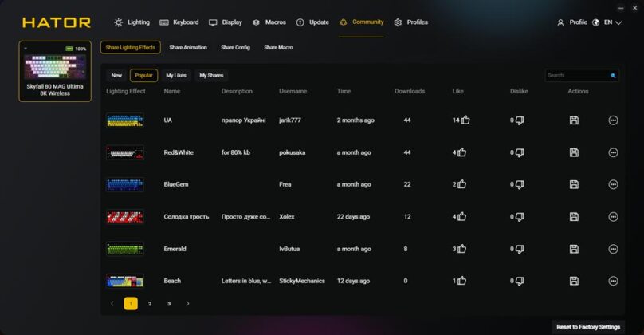Go to page 2
This screenshot has height=335, width=644.
tap(150, 304)
